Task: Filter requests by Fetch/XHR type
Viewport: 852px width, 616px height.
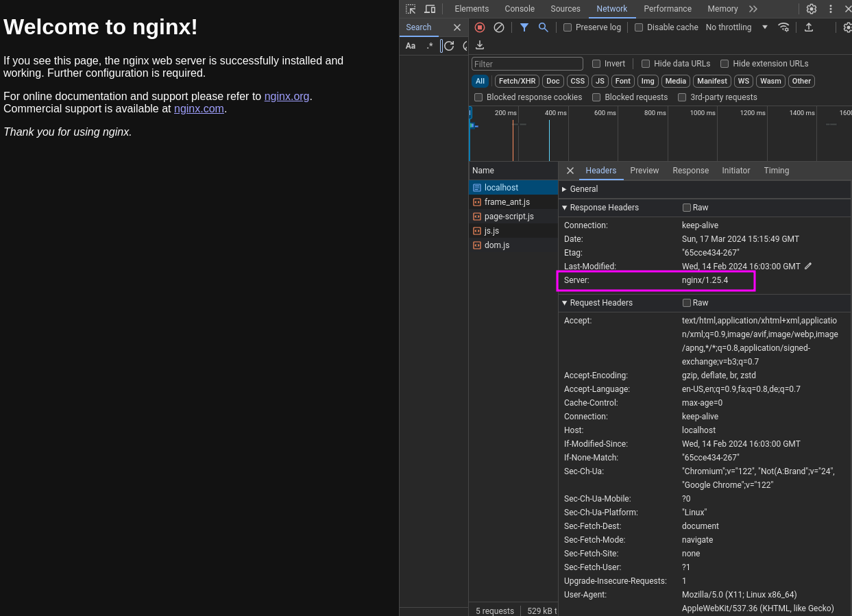Action: (517, 81)
